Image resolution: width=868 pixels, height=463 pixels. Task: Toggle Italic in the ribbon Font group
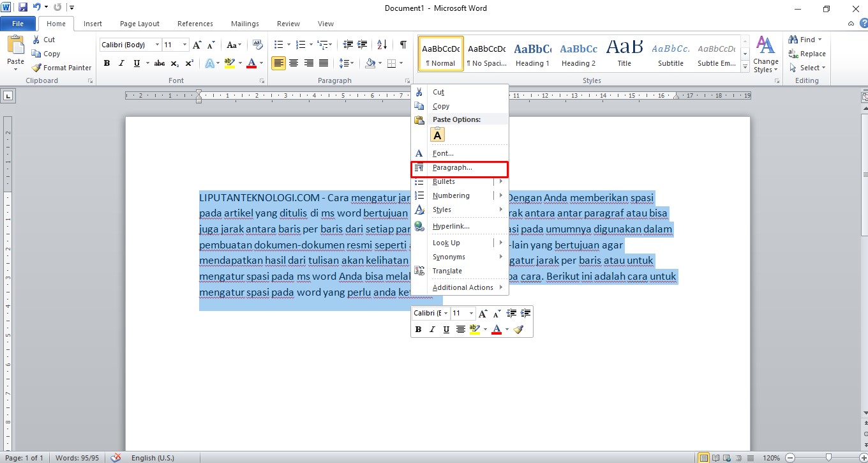coord(121,63)
